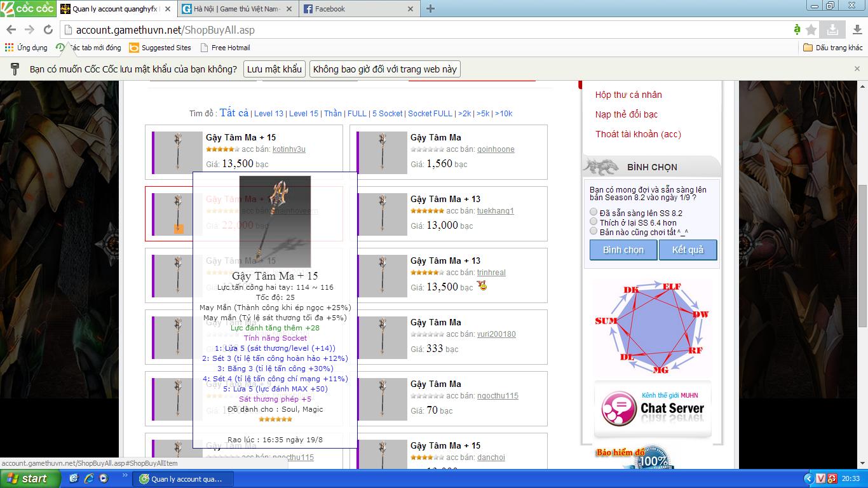Select poll option Bản nào cũng chơi tất
The image size is (868, 488).
pyautogui.click(x=593, y=231)
